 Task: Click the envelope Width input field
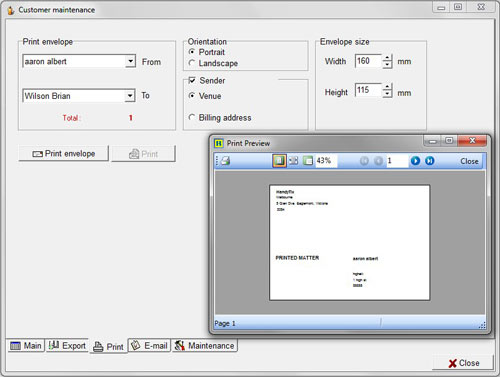(368, 61)
